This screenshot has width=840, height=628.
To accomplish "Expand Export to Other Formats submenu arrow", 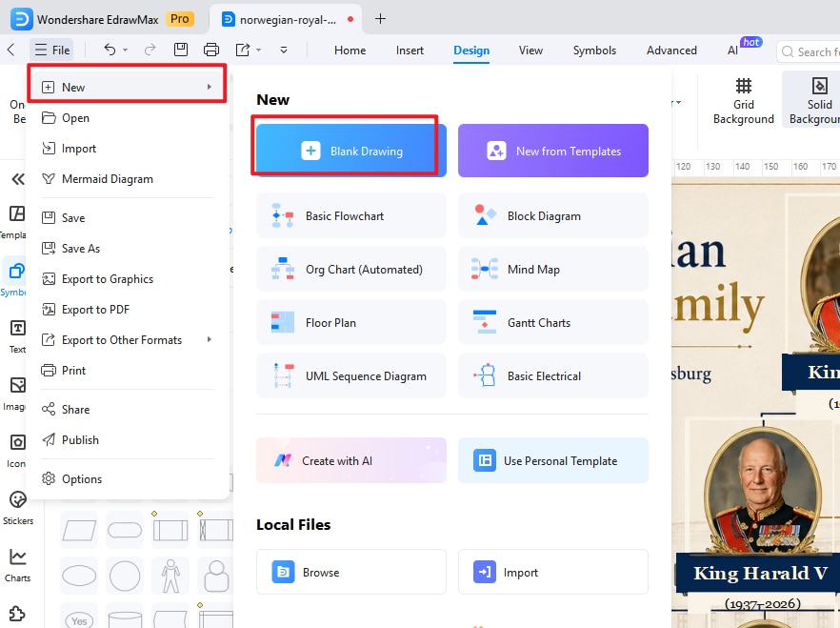I will point(210,339).
